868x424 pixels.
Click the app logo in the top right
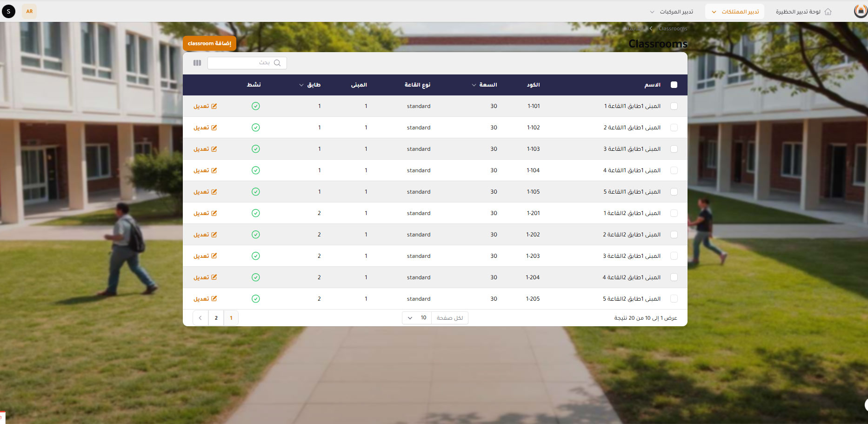pos(860,11)
